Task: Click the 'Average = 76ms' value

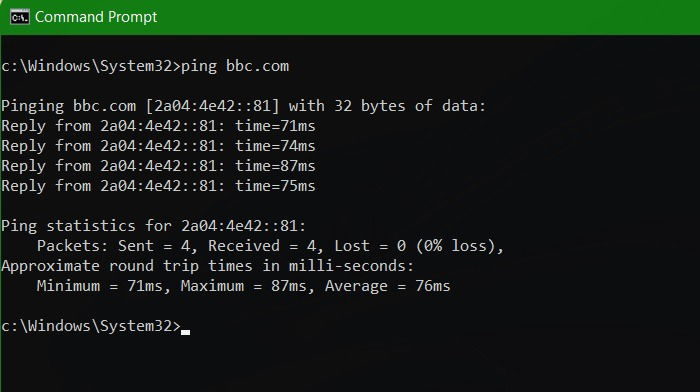Action: pos(388,286)
